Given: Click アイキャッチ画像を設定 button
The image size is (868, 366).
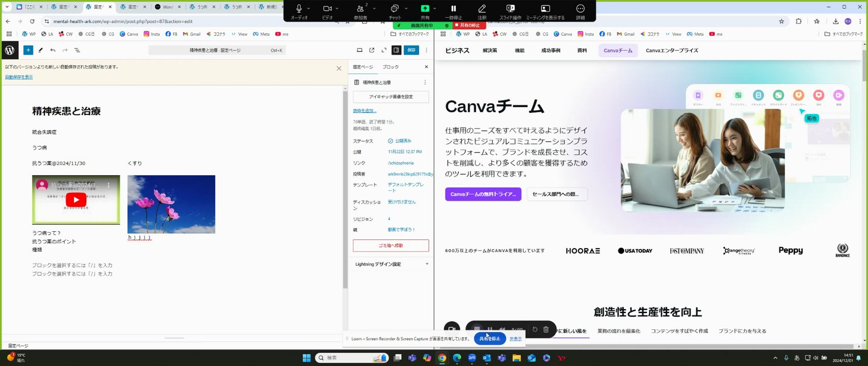Looking at the screenshot, I should [391, 97].
